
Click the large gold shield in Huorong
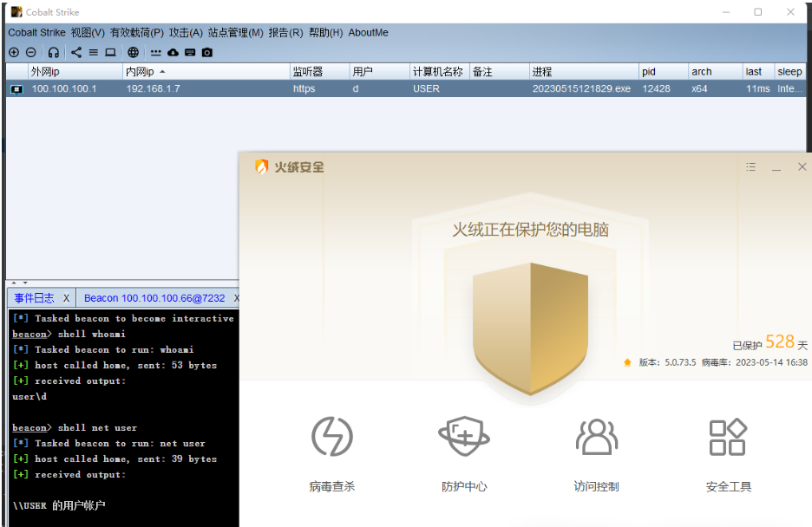click(530, 329)
